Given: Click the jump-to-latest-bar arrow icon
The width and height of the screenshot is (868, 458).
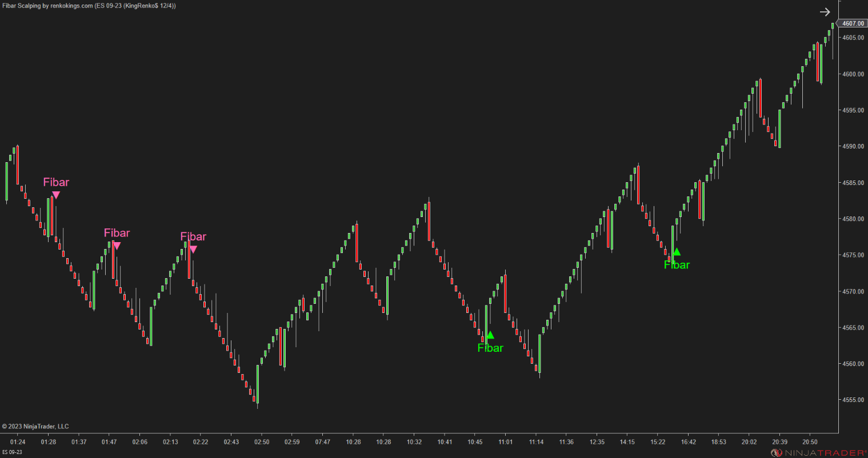Looking at the screenshot, I should pyautogui.click(x=825, y=11).
